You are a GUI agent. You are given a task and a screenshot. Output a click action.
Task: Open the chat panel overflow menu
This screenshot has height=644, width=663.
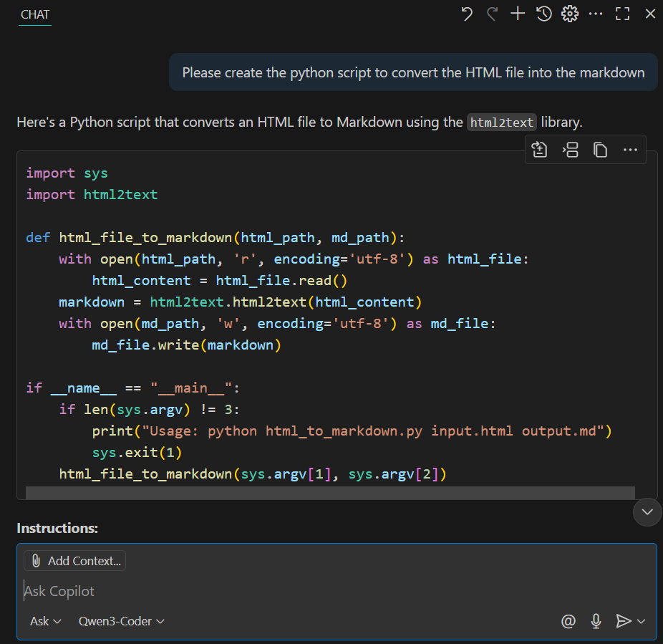pyautogui.click(x=596, y=14)
